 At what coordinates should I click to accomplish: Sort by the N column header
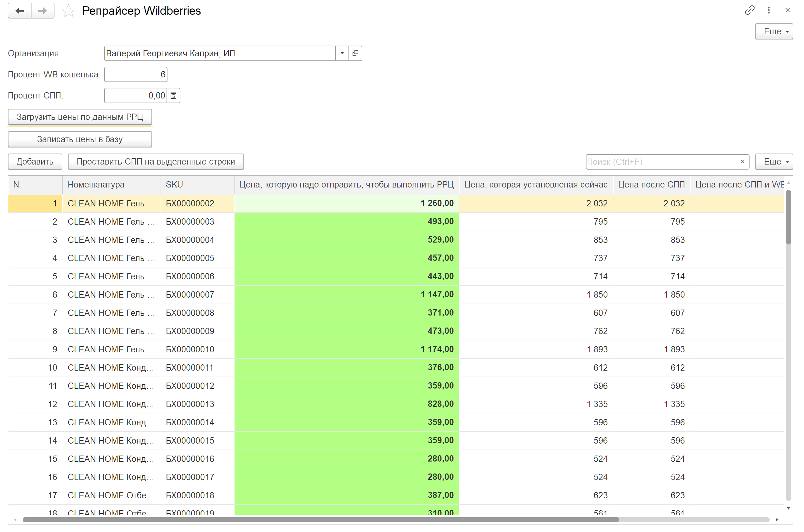point(35,185)
